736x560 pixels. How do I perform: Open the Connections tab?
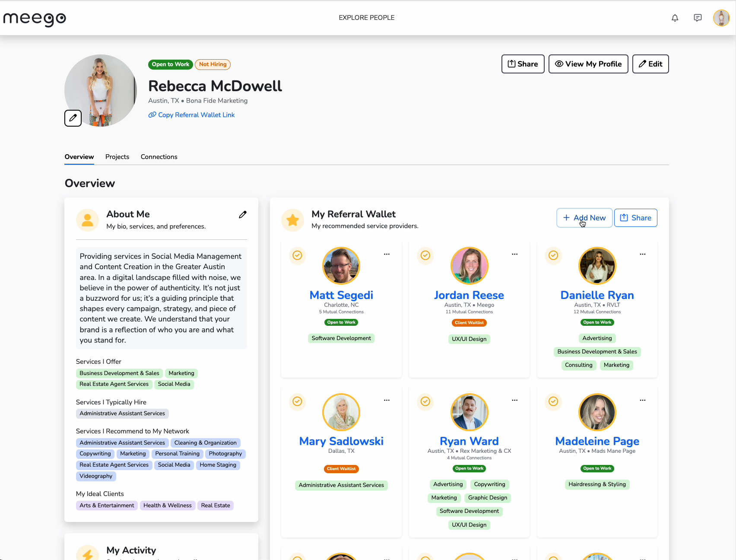point(159,157)
